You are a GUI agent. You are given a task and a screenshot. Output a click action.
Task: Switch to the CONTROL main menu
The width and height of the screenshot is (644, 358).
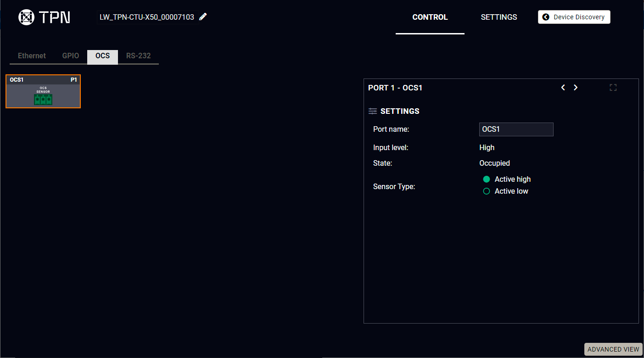[x=430, y=17]
